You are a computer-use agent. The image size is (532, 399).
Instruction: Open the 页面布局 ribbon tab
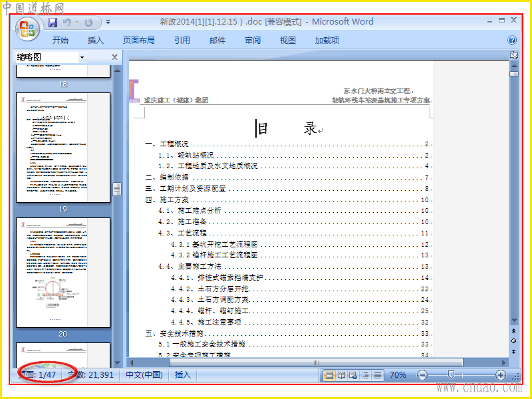tap(139, 41)
